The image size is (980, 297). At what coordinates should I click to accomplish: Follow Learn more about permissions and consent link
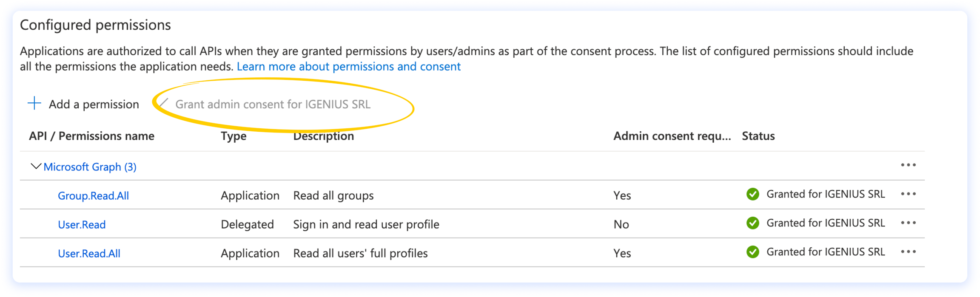pyautogui.click(x=348, y=67)
